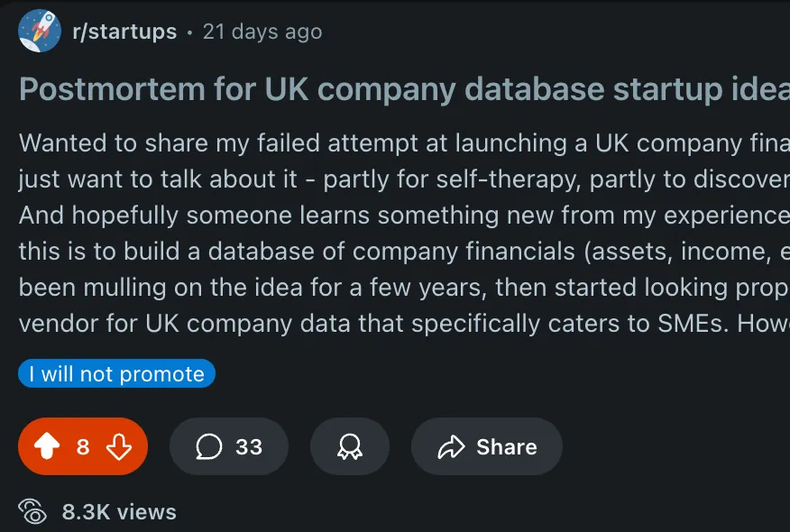Click the eye icon beside view count
This screenshot has width=790, height=532.
tap(34, 511)
